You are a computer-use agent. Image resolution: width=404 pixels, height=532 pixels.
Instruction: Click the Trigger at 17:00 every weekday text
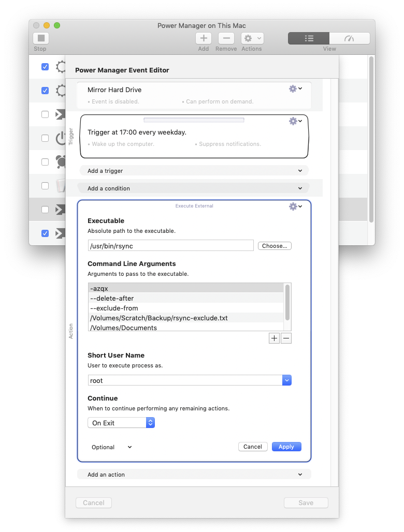[137, 132]
